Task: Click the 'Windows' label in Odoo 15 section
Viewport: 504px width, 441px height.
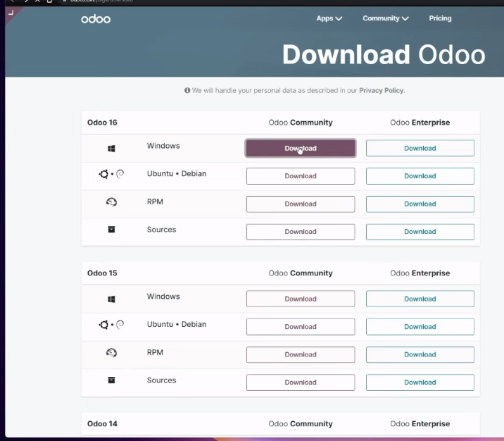Action: (x=163, y=297)
